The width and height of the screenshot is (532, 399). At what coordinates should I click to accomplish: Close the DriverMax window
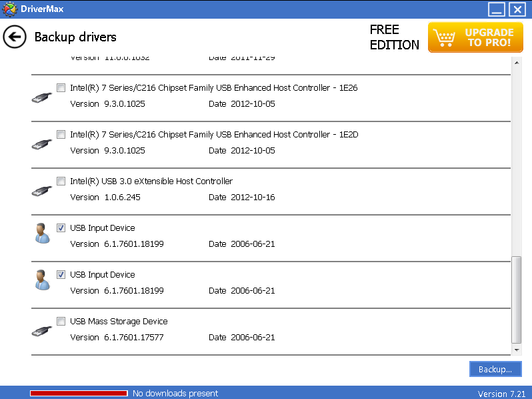[517, 9]
